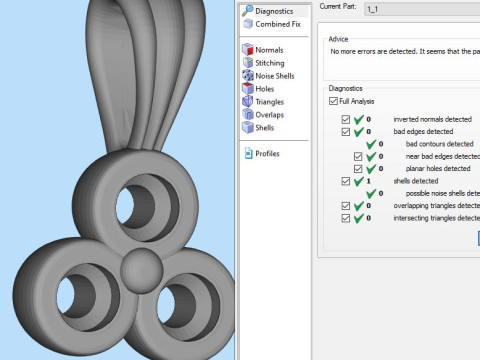Click the Triangles tool icon
Viewport: 480px width, 360px height.
[x=248, y=102]
